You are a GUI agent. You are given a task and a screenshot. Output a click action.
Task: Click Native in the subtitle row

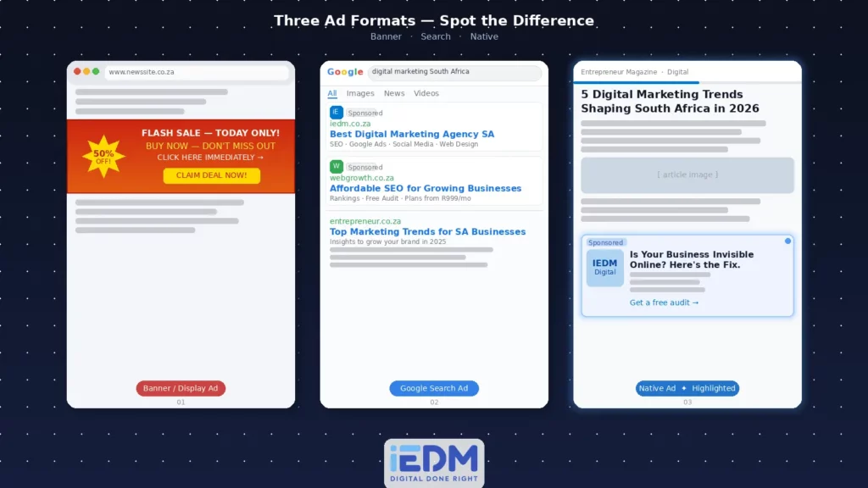[484, 36]
